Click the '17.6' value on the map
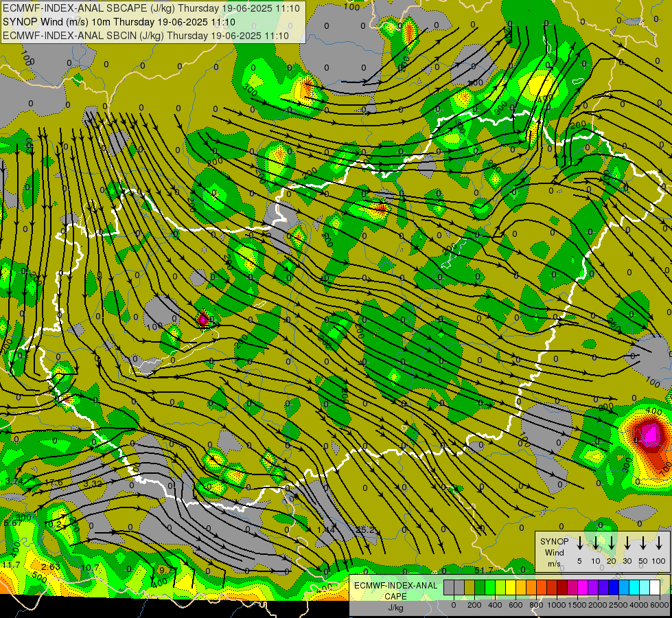 coord(54,483)
